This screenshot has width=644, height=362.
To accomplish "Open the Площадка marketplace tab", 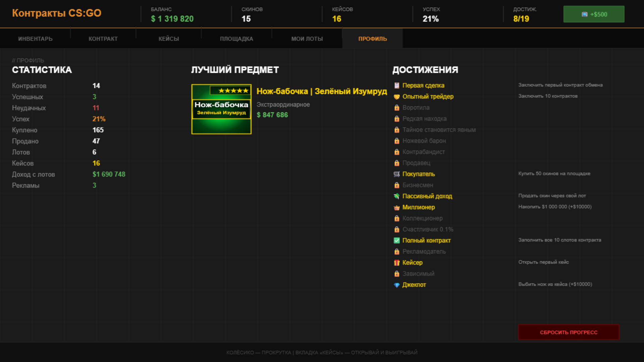I will coord(237,39).
